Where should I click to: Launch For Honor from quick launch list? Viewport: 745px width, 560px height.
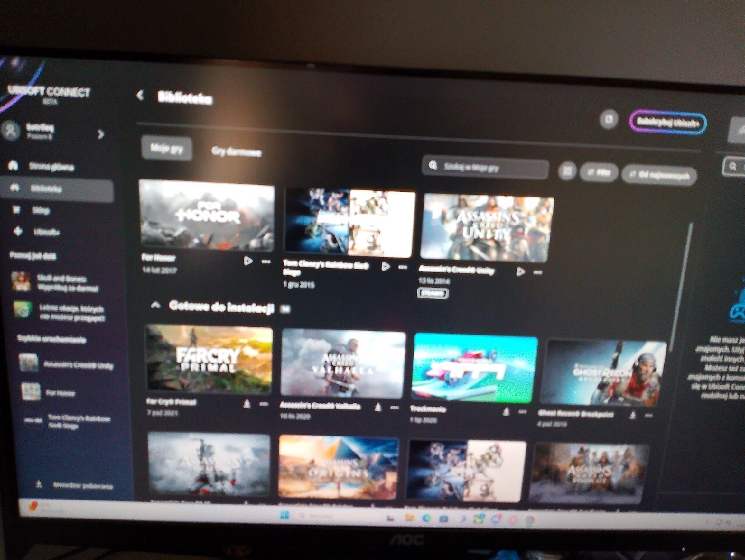tap(48, 392)
